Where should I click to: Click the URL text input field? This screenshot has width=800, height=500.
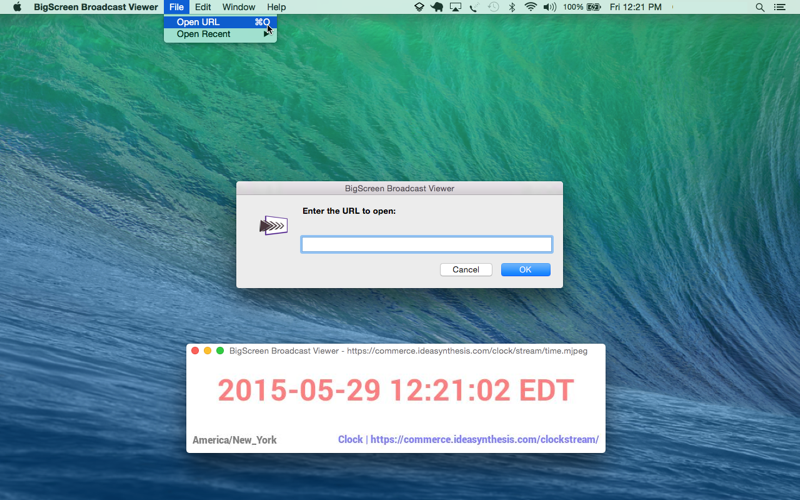point(427,244)
